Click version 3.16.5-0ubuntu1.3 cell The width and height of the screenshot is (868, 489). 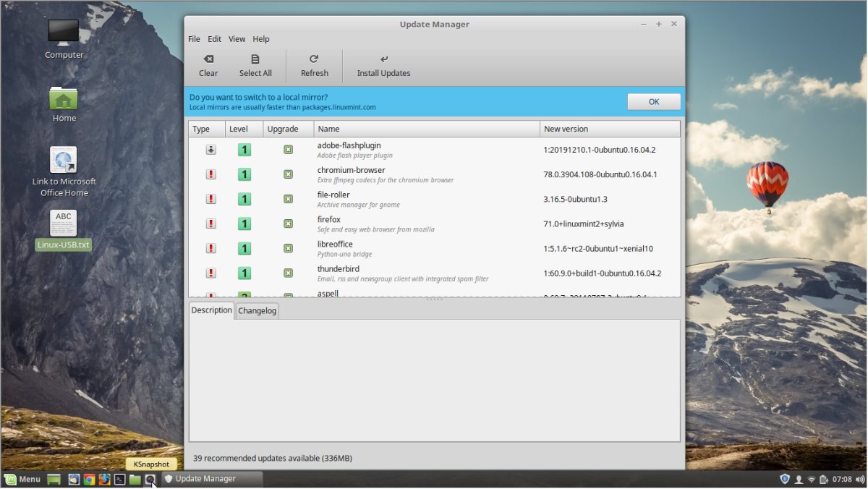pyautogui.click(x=575, y=199)
